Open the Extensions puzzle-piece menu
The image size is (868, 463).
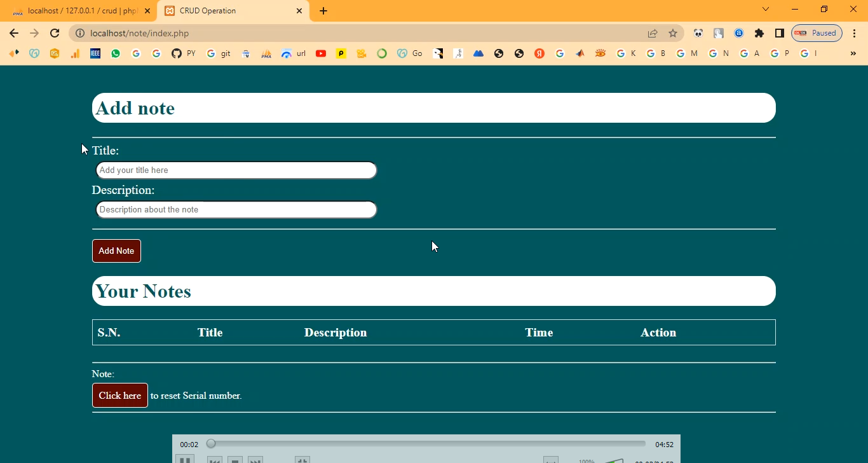tap(759, 33)
